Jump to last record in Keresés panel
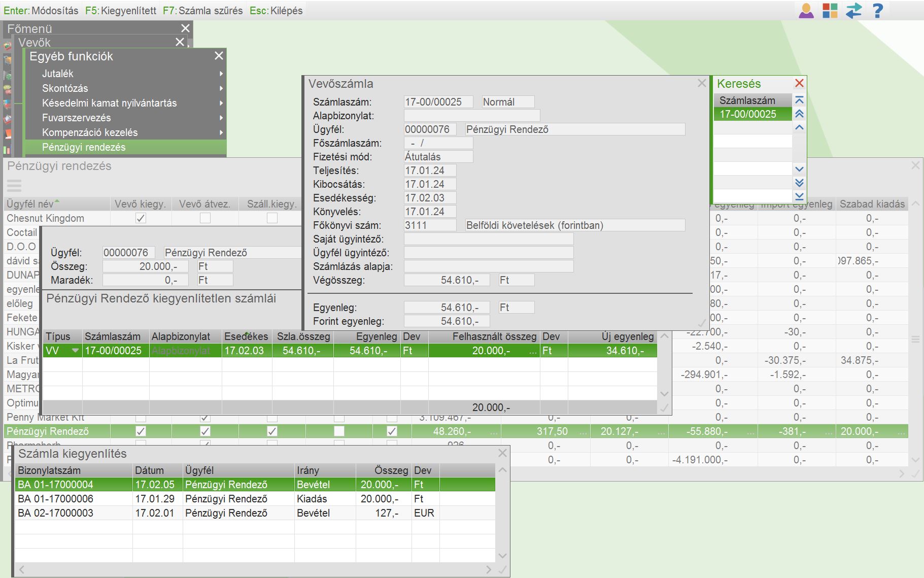 point(799,196)
